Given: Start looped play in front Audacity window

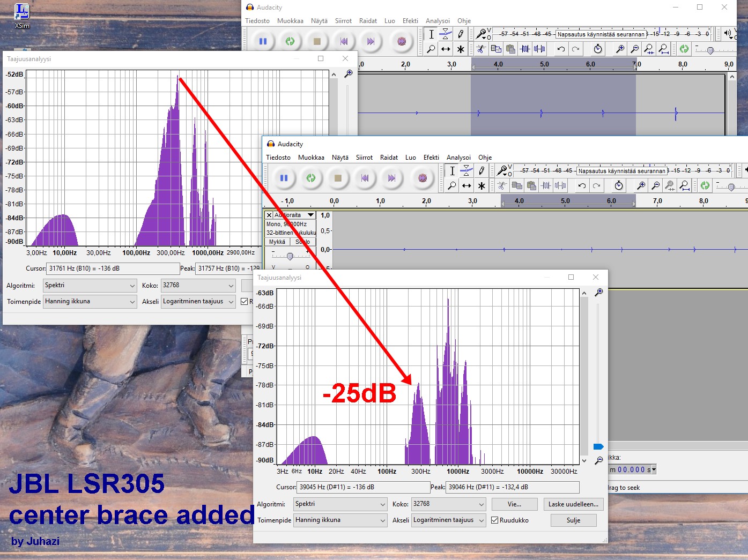Looking at the screenshot, I should [311, 178].
